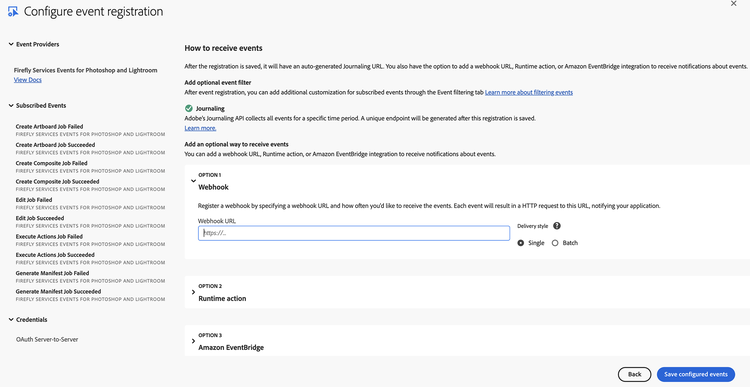Expand the Option 3 Amazon EventBridge panel
This screenshot has width=750, height=387.
[193, 342]
